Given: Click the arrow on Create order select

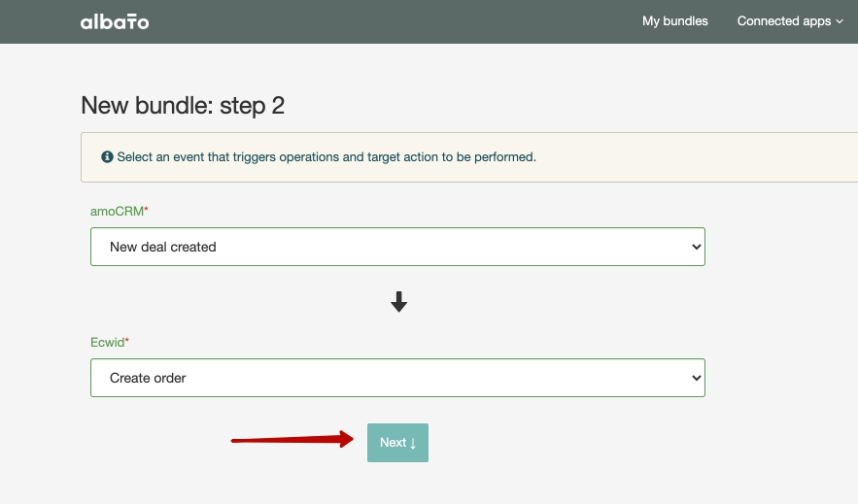Looking at the screenshot, I should pos(695,378).
